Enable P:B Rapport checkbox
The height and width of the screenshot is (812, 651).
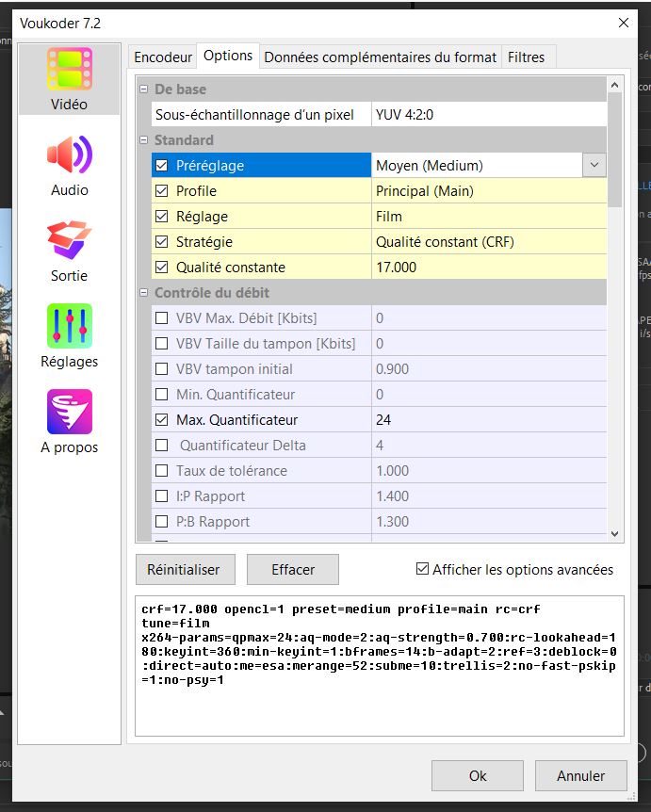(x=162, y=521)
